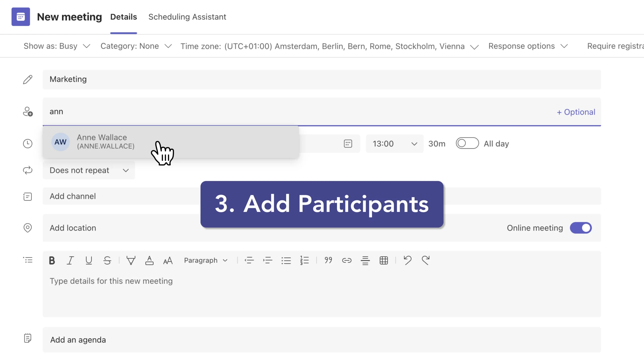Click the + Optional attendees link

coord(576,112)
